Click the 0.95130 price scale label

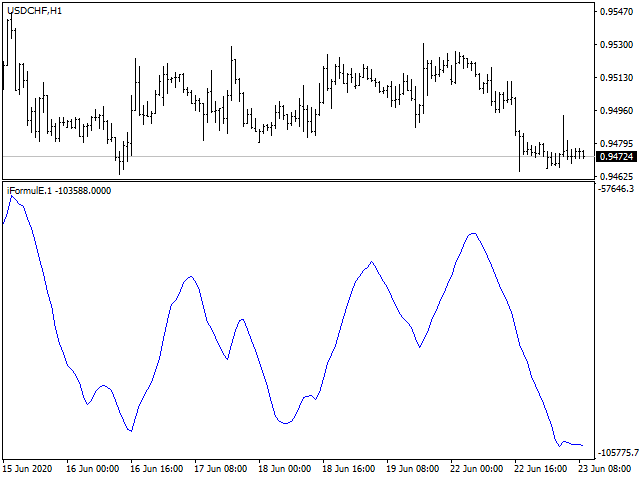[x=616, y=78]
